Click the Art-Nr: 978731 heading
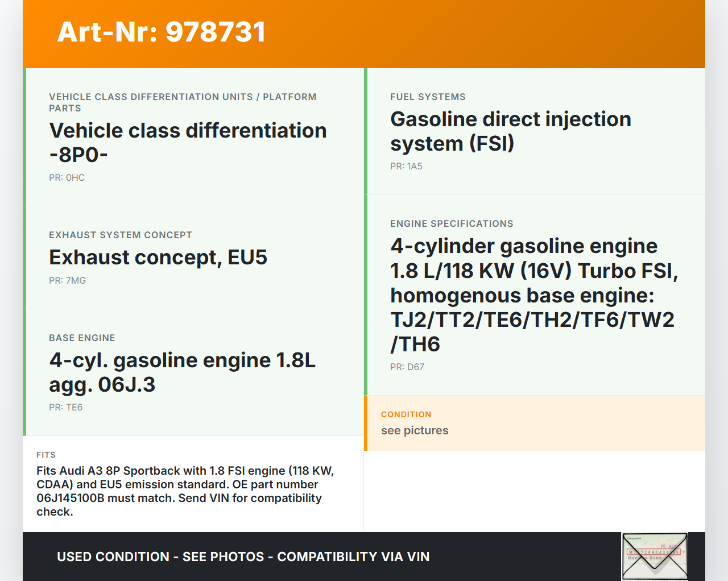The height and width of the screenshot is (581, 728). click(162, 32)
